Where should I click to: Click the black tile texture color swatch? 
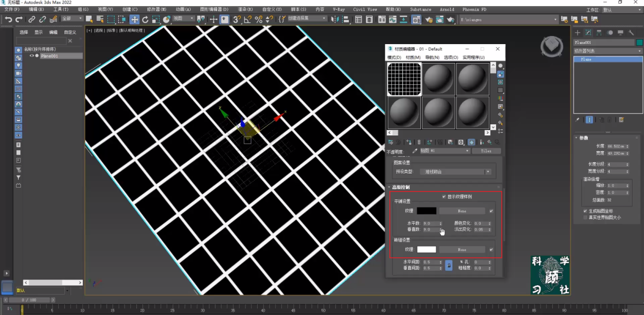(x=426, y=211)
